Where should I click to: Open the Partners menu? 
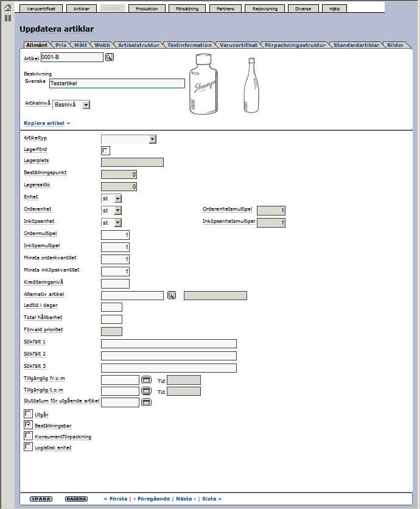pos(225,9)
